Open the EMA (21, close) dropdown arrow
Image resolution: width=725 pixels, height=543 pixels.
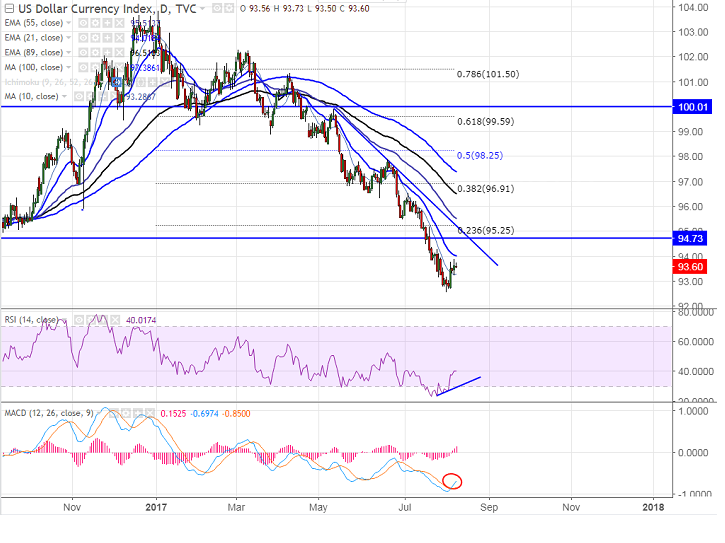tap(68, 38)
